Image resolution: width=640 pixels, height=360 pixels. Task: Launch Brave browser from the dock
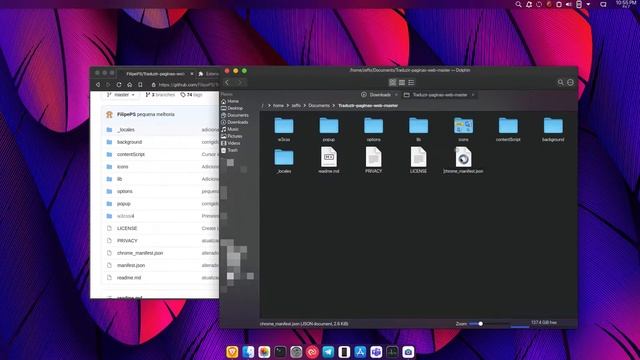[x=232, y=352]
